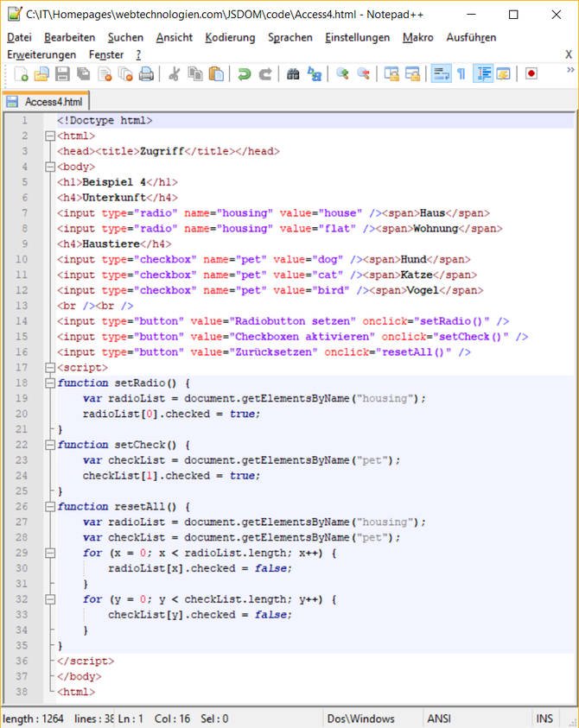The width and height of the screenshot is (579, 728).
Task: Click the saved-state disk icon on Access4.html tab
Action: click(13, 102)
